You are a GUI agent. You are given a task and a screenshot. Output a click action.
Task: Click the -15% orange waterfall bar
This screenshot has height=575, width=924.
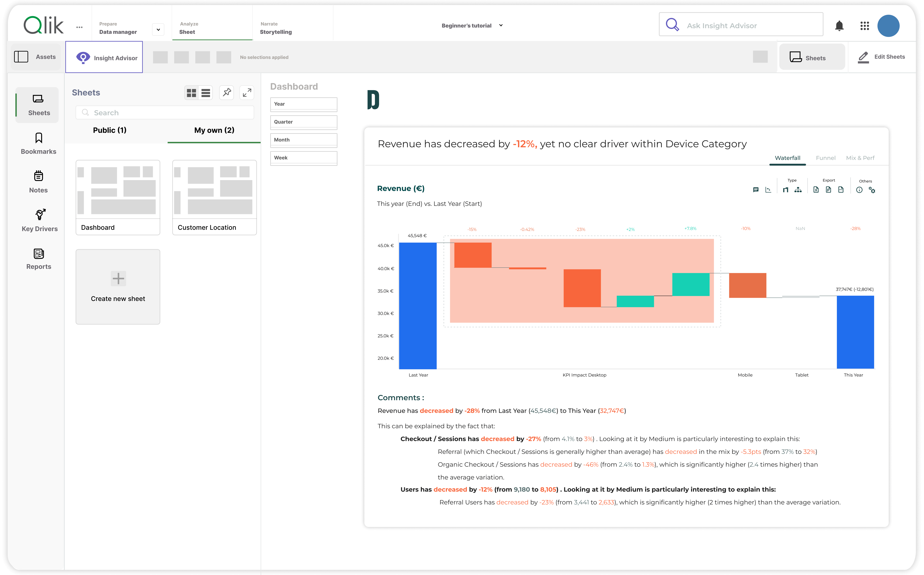pos(473,255)
